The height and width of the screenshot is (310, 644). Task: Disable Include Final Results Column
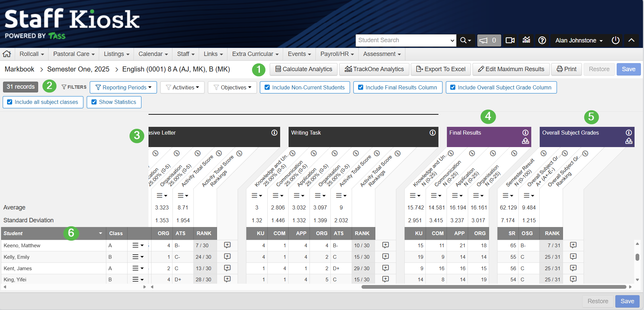pyautogui.click(x=361, y=87)
